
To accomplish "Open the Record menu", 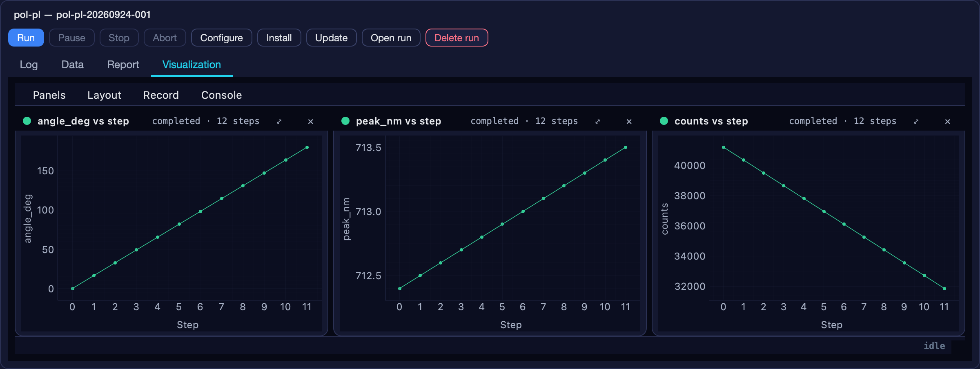I will click(x=161, y=95).
